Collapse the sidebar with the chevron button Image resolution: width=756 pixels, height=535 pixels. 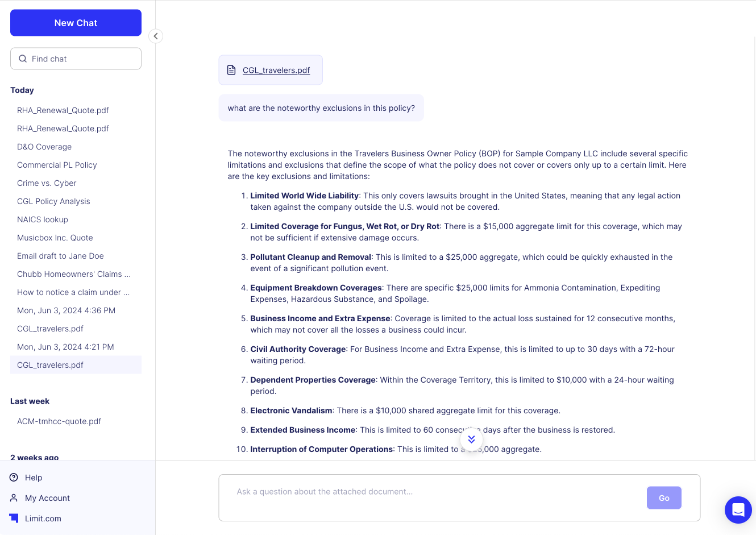coord(156,36)
